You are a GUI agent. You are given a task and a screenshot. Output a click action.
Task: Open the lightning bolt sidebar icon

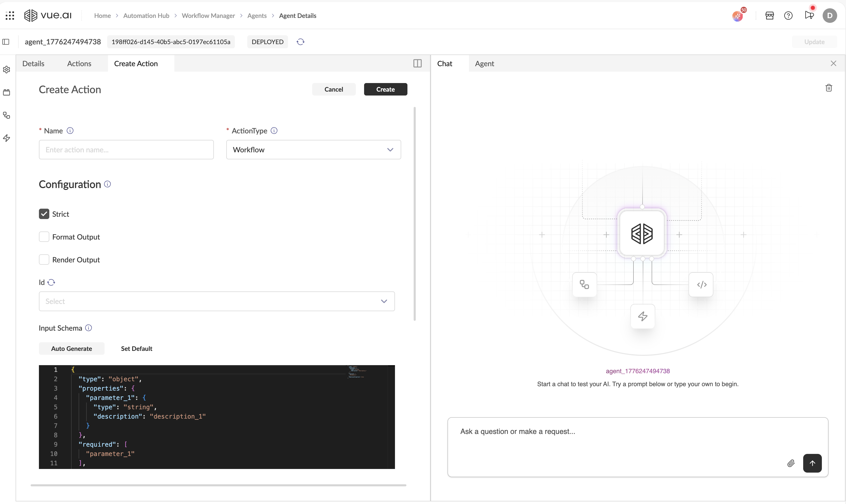pyautogui.click(x=6, y=138)
